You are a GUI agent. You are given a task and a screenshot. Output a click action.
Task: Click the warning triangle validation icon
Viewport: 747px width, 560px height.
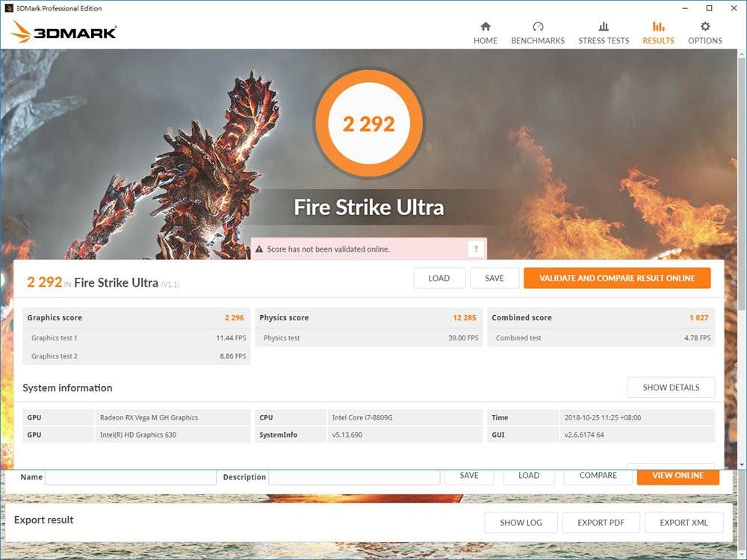pos(259,249)
